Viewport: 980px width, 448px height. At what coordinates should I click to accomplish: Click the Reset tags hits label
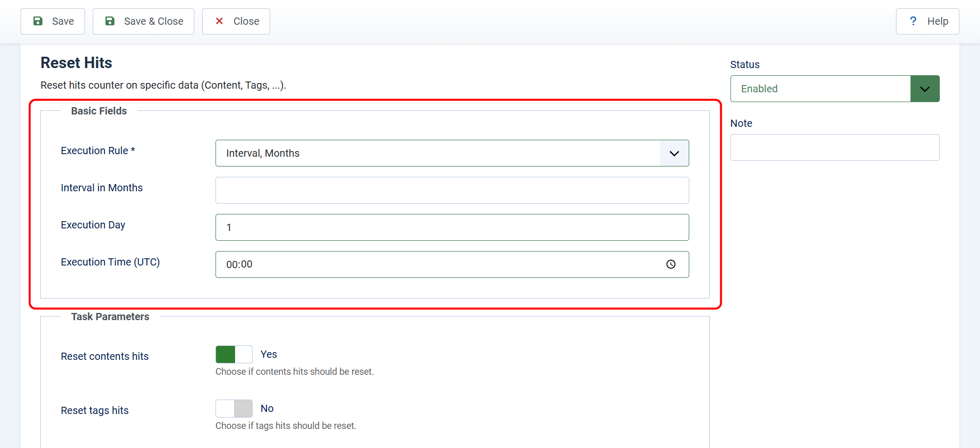(95, 410)
